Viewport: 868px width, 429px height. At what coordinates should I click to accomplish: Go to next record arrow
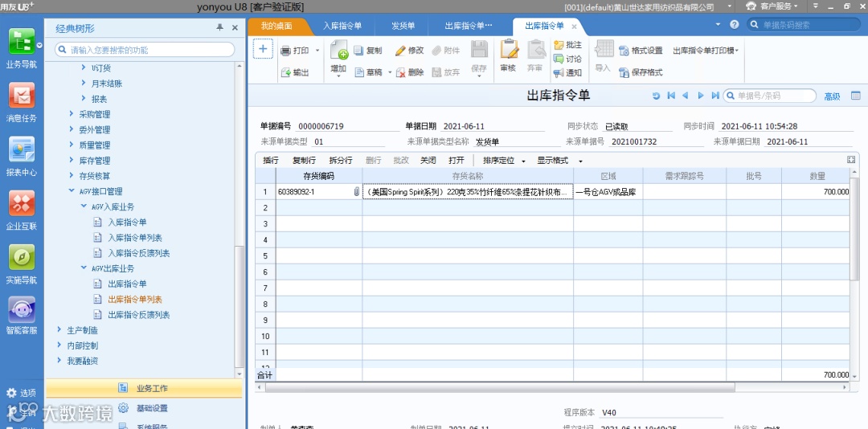pyautogui.click(x=700, y=96)
